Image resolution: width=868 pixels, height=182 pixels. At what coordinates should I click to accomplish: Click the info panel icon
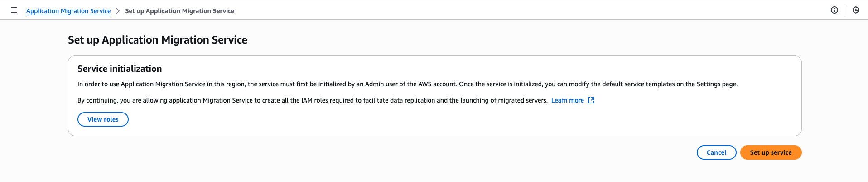[x=834, y=10]
